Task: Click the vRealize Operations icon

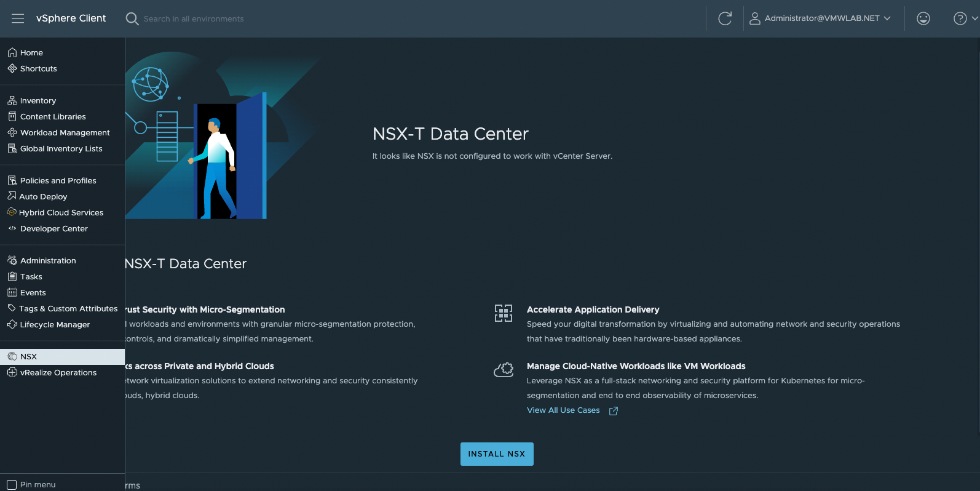Action: [x=12, y=372]
